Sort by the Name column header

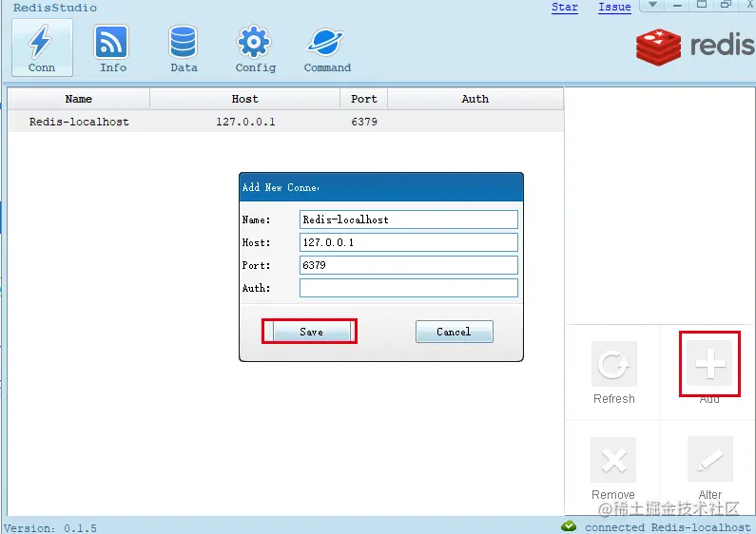tap(79, 99)
